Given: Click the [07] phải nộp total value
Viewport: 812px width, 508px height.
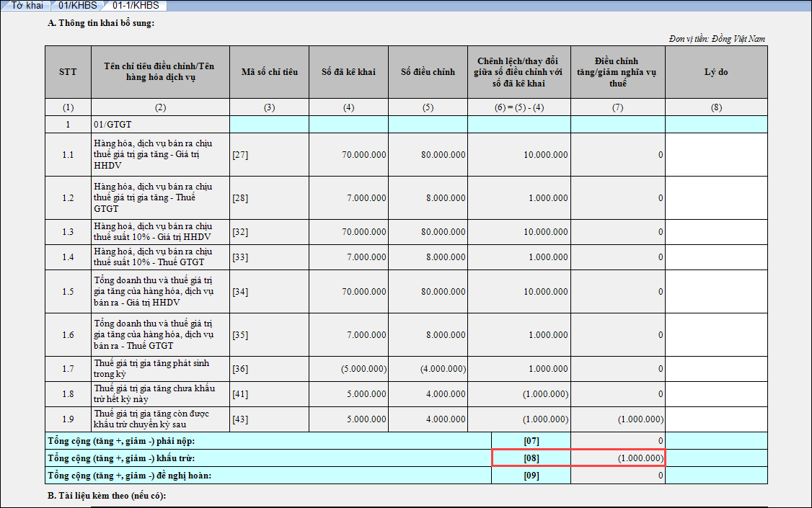Looking at the screenshot, I should coord(618,440).
